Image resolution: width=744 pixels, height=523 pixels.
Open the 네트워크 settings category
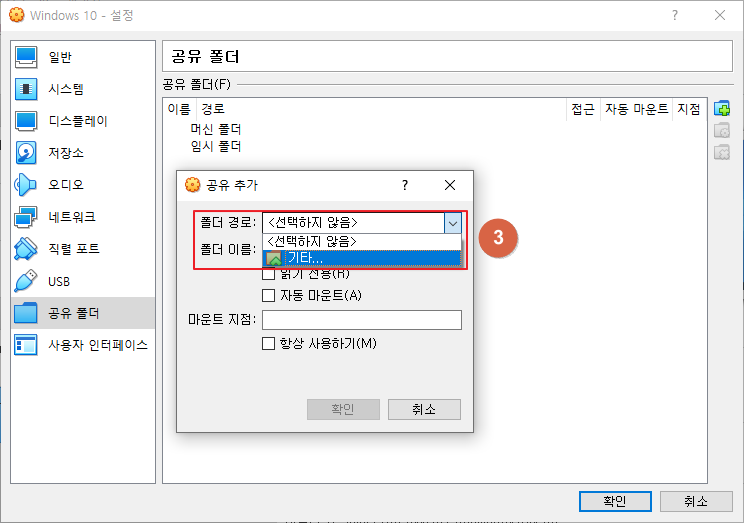point(83,217)
